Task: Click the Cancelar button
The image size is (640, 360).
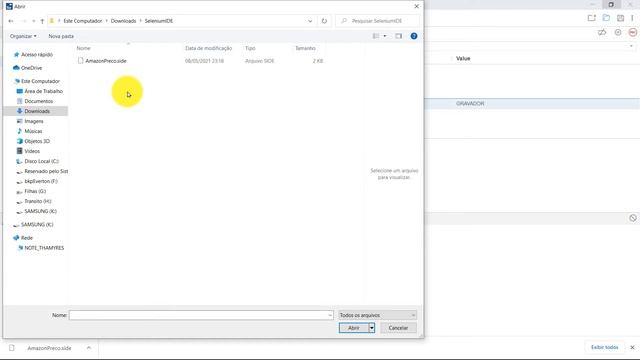Action: tap(398, 328)
